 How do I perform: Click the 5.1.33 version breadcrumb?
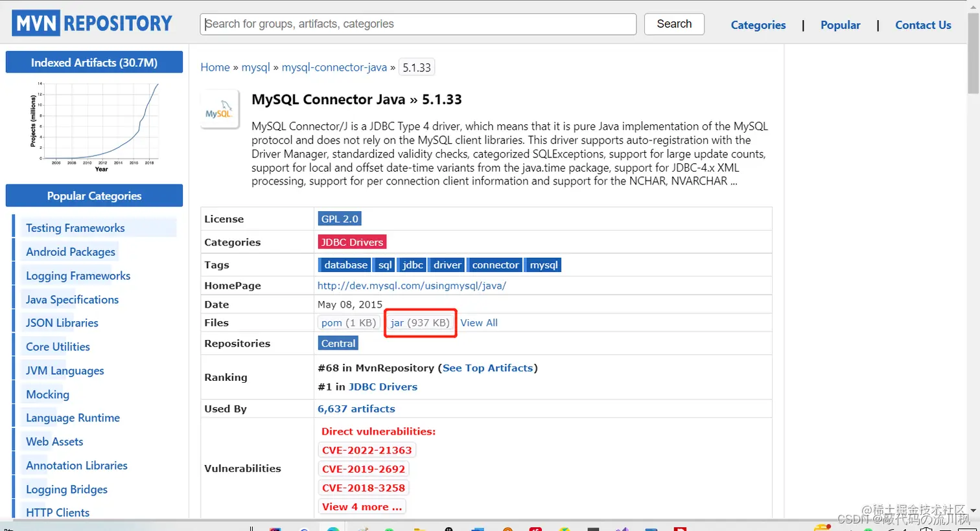417,67
